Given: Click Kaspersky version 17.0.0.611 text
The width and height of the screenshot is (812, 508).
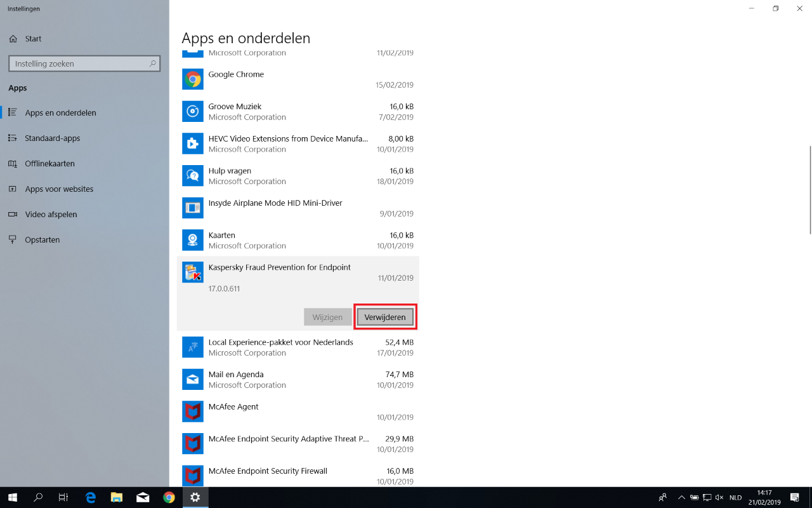Looking at the screenshot, I should pos(224,289).
